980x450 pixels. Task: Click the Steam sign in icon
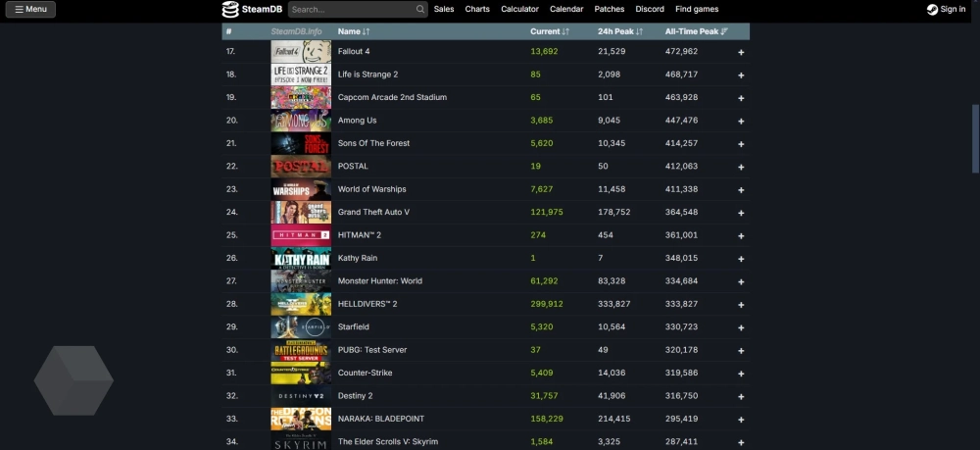click(x=932, y=10)
